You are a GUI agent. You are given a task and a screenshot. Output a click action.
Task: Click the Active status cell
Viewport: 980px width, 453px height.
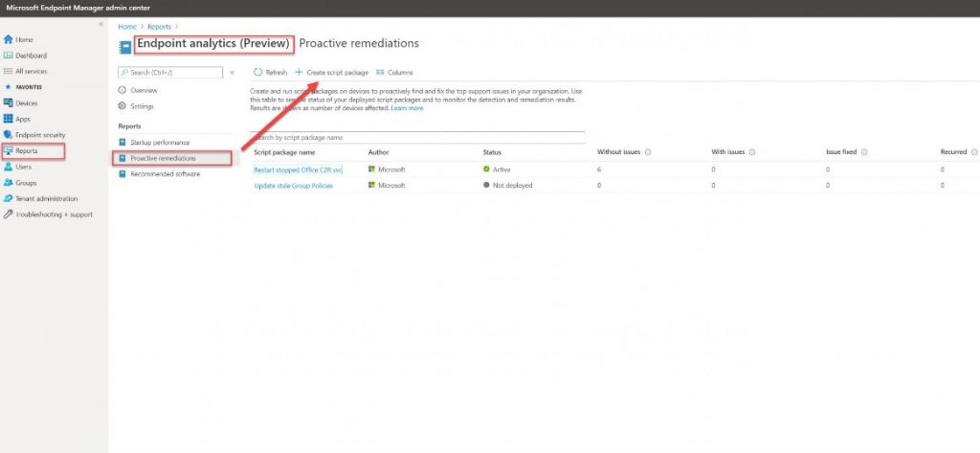497,170
